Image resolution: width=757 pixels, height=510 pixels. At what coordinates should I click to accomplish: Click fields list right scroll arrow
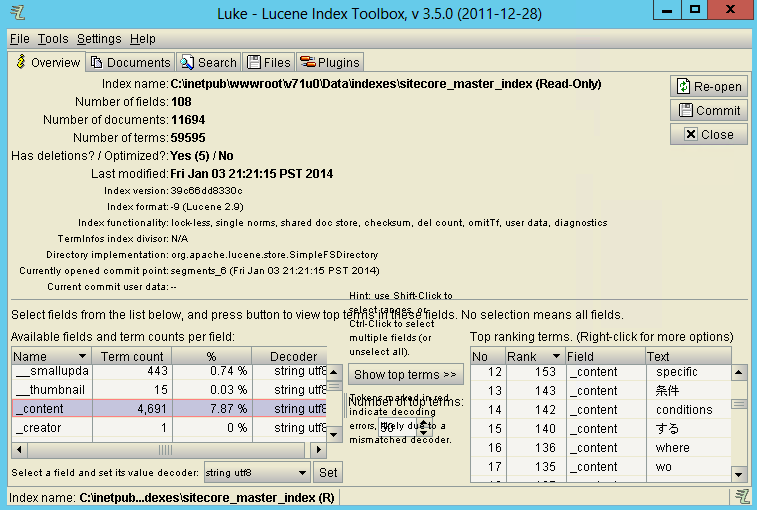319,450
